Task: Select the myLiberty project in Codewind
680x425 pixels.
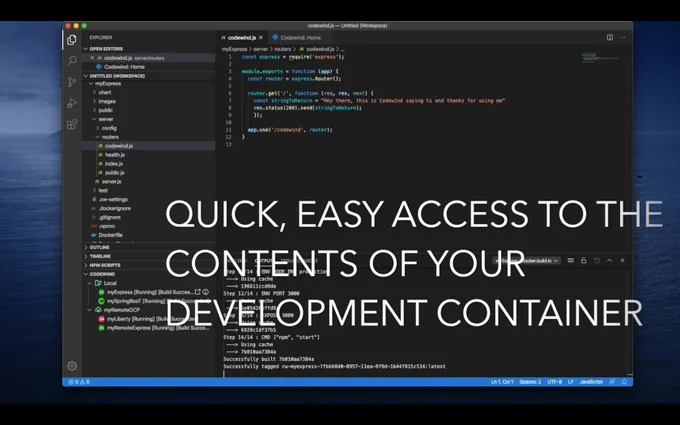Action: 149,319
